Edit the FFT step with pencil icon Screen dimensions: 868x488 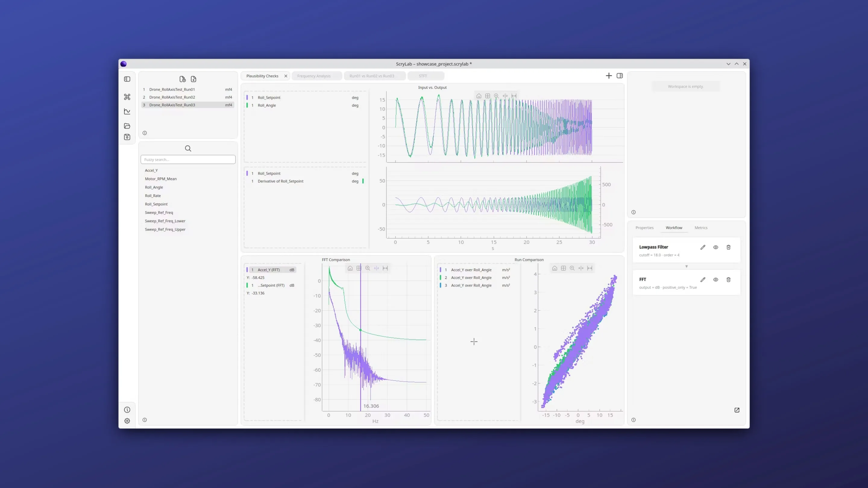703,280
